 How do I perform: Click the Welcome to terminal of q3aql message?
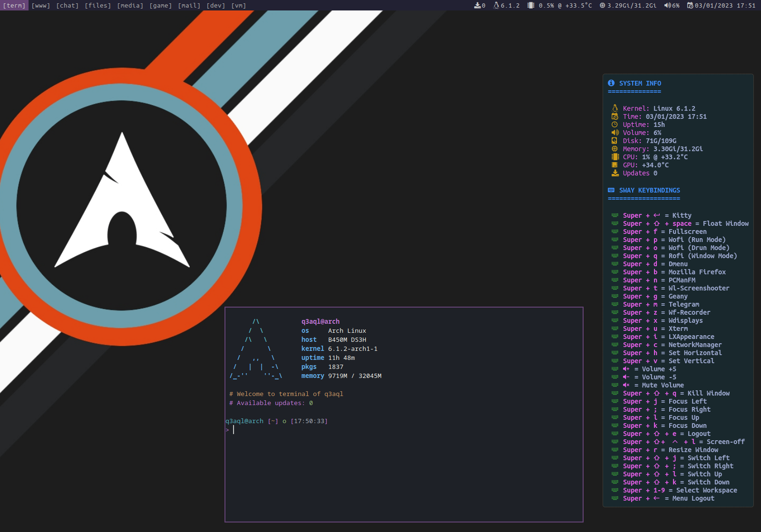[x=286, y=394]
